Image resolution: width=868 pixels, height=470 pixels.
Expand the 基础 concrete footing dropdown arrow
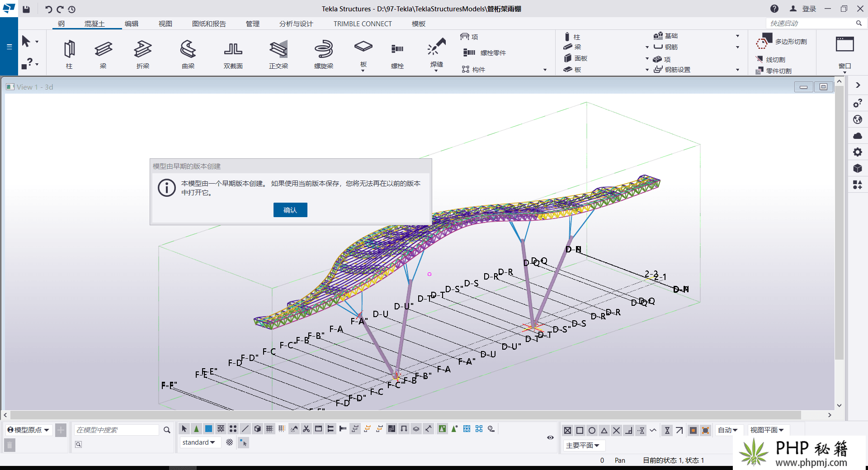point(737,36)
